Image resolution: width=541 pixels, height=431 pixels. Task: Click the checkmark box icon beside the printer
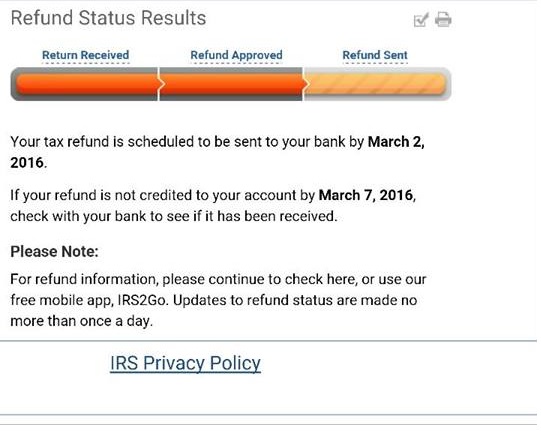click(x=421, y=20)
